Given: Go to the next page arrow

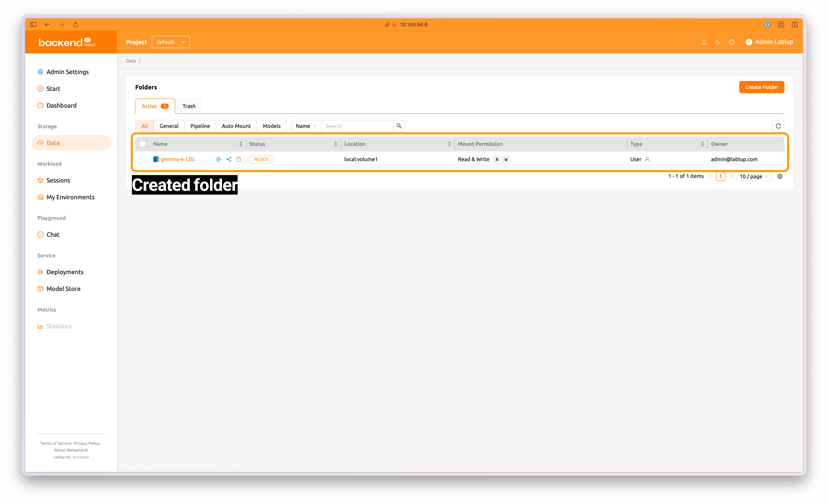Looking at the screenshot, I should click(731, 176).
